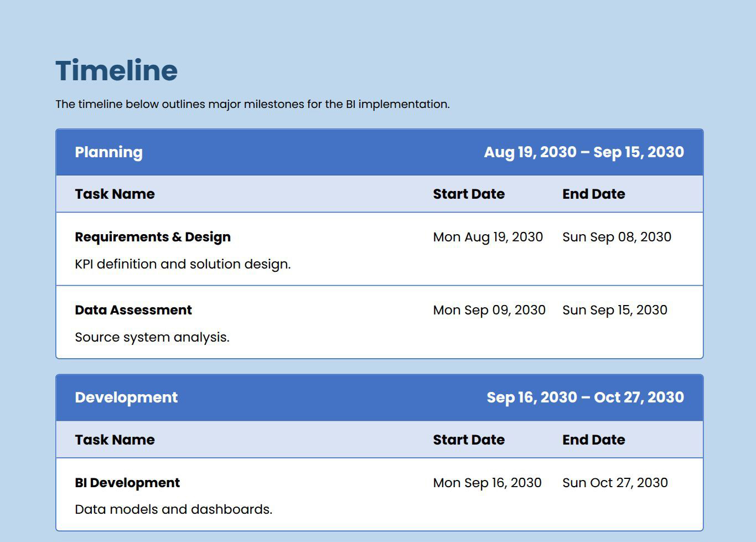Click end date Sun Sep 15, 2030

614,310
